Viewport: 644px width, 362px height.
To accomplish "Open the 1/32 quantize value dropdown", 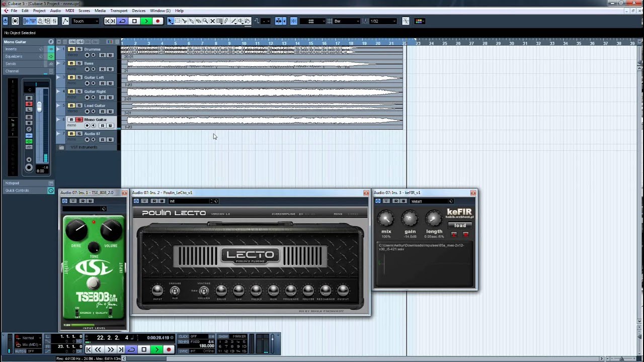I will (x=383, y=21).
